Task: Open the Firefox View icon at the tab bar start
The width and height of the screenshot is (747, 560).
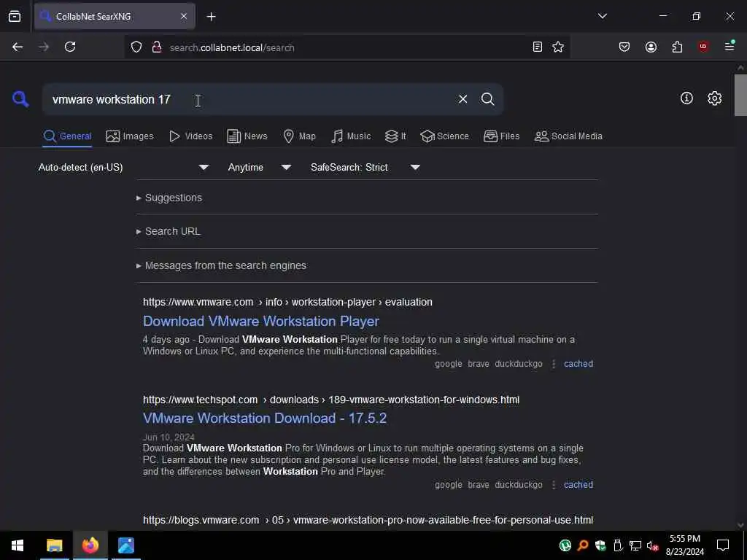Action: click(x=15, y=16)
